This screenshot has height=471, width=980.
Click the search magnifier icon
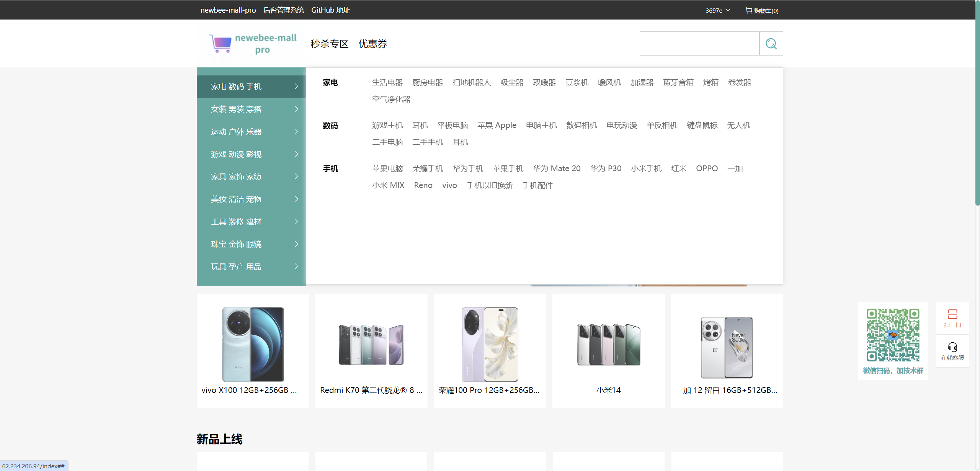(x=771, y=44)
